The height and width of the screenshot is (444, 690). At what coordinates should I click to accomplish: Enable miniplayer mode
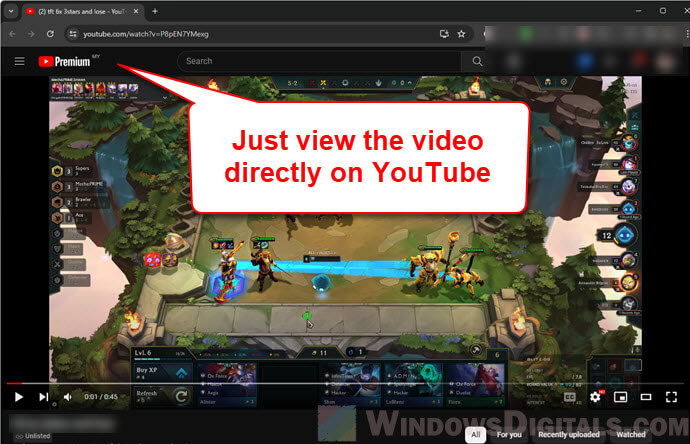[x=621, y=397]
